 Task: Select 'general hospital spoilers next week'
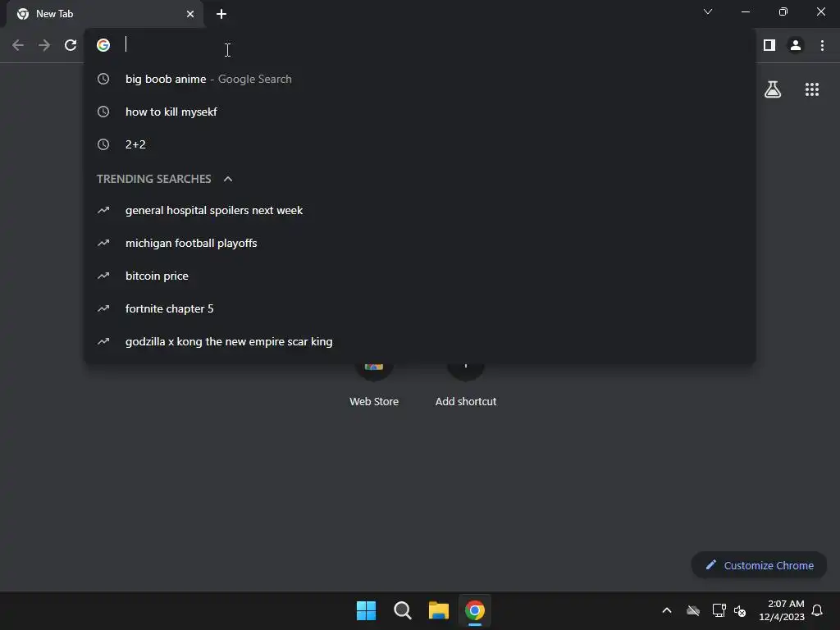pos(420,211)
